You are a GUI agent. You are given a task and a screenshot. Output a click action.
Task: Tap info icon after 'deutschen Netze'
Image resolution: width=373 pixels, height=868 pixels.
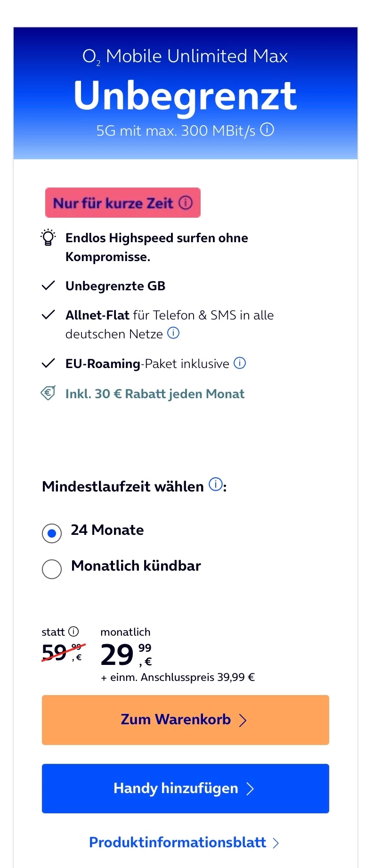click(173, 333)
